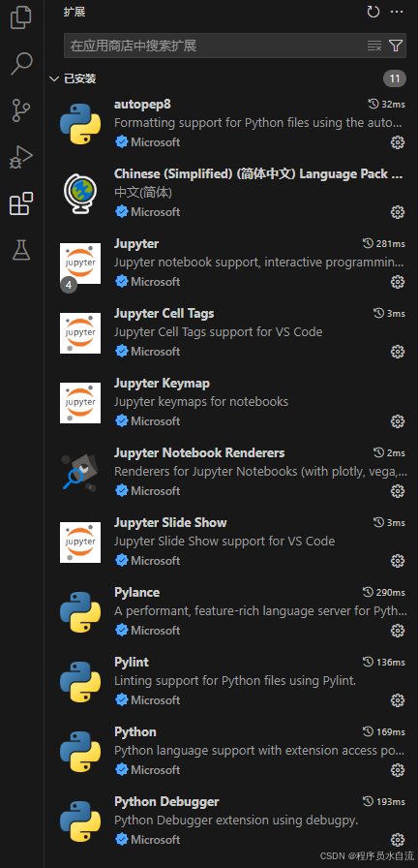Click Python activation time 169ms
The image size is (418, 868).
pyautogui.click(x=384, y=731)
